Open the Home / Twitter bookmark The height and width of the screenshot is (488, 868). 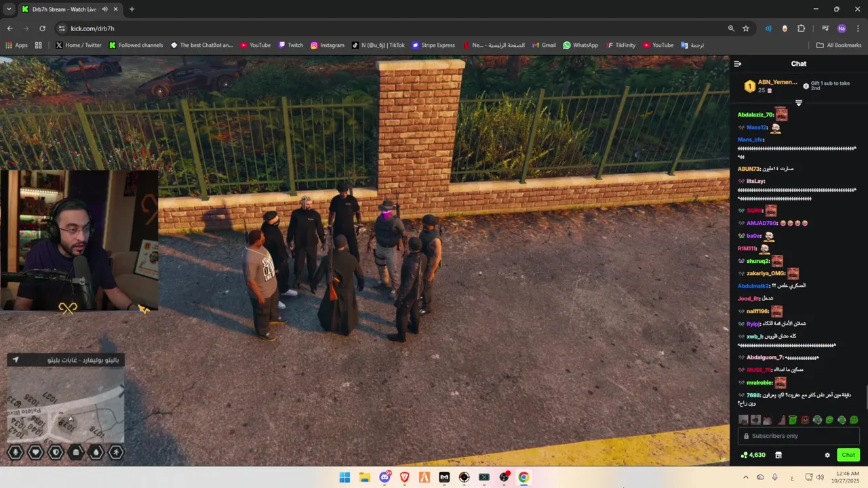point(78,45)
